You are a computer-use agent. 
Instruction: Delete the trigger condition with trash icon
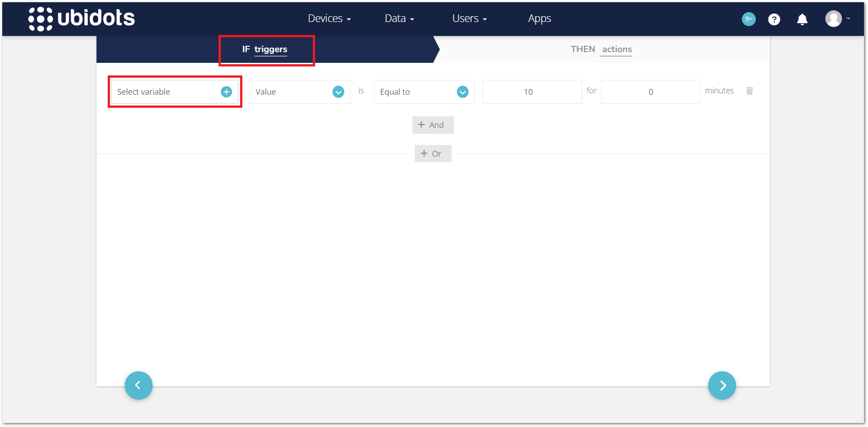[x=749, y=91]
